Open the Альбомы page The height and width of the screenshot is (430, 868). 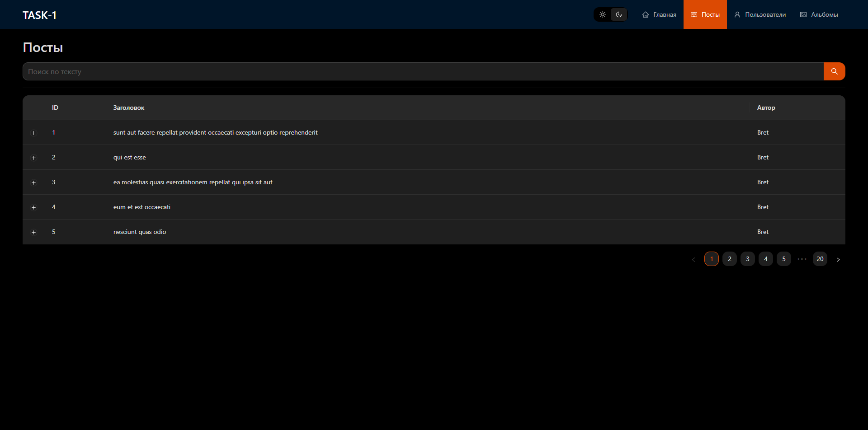click(819, 14)
